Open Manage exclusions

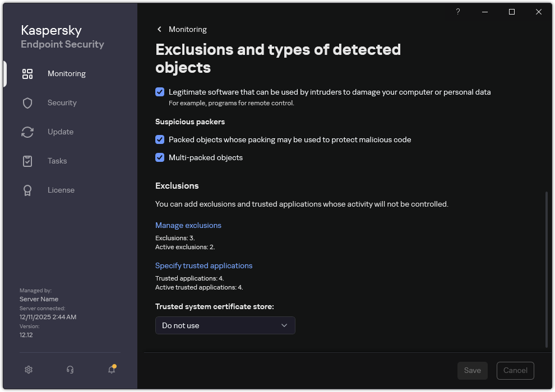pos(188,225)
